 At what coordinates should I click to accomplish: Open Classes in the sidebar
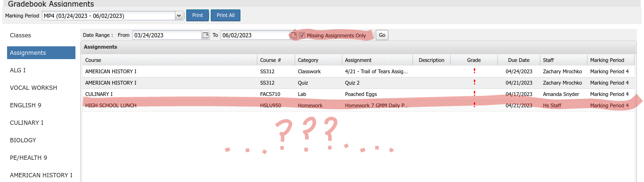pos(20,35)
